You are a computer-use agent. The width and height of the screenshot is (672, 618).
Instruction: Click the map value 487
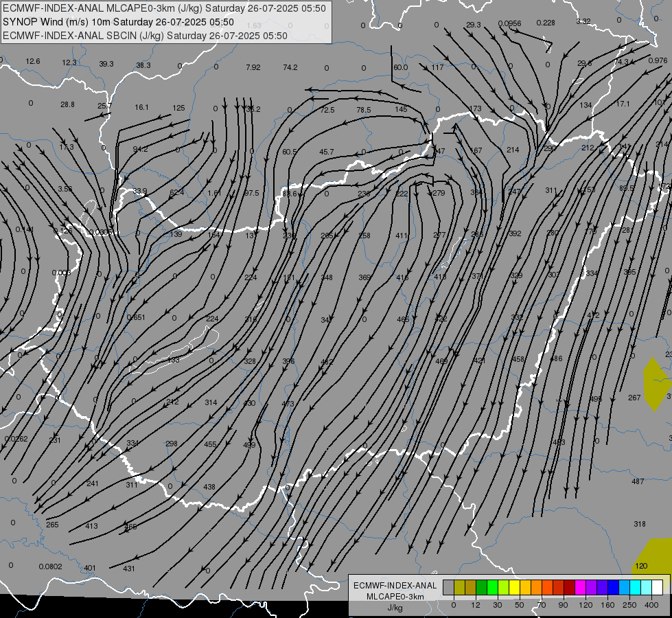click(638, 481)
